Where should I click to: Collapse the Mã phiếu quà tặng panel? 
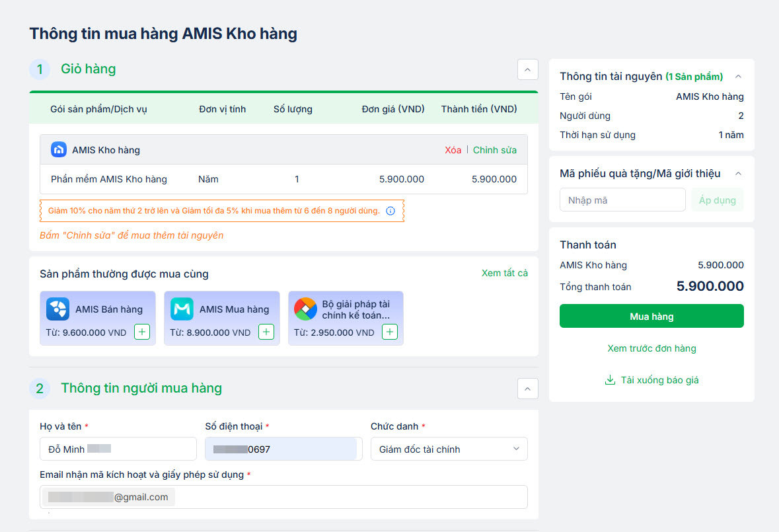[739, 174]
